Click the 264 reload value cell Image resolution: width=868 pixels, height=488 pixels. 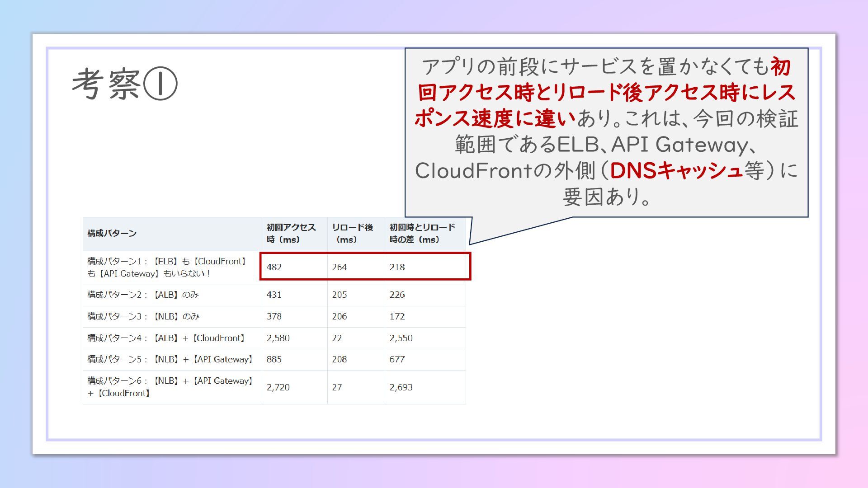[x=339, y=267]
